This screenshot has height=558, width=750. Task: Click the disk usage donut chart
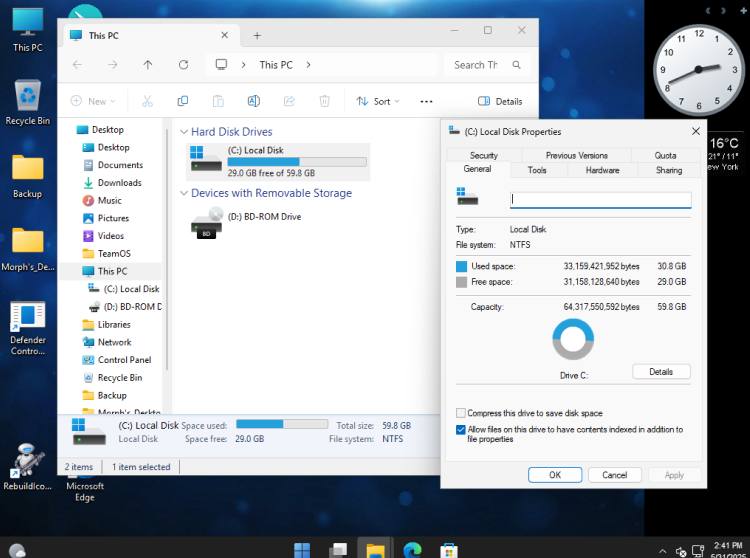[x=573, y=339]
